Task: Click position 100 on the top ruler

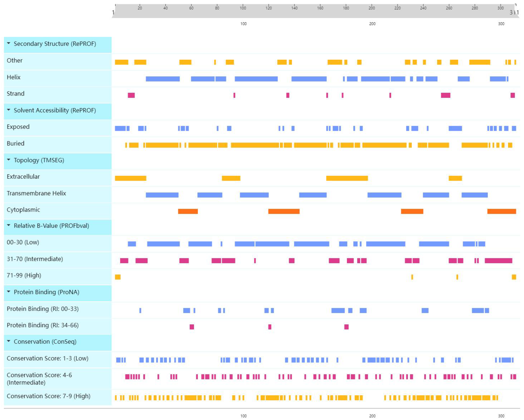Action: tap(243, 8)
